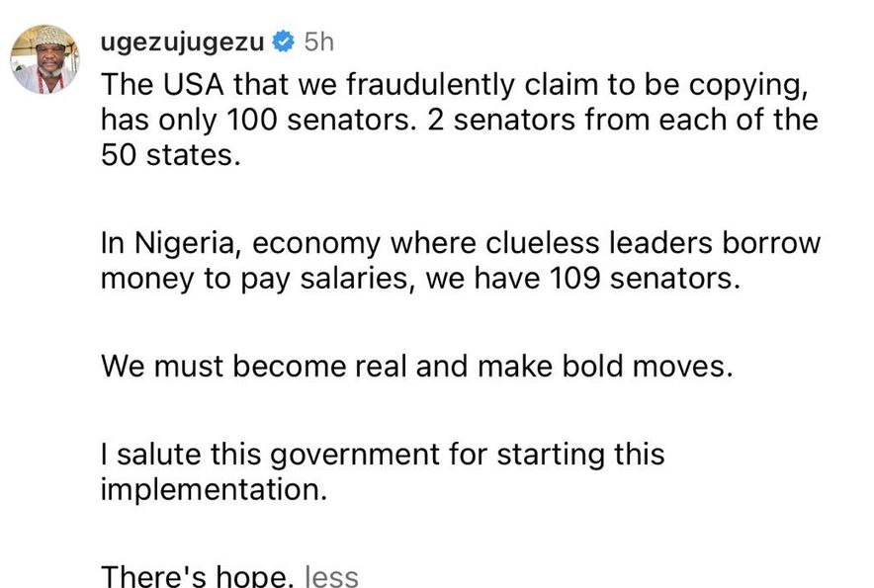The width and height of the screenshot is (874, 588).
Task: Click the line reading "50 states."
Action: pyautogui.click(x=170, y=155)
